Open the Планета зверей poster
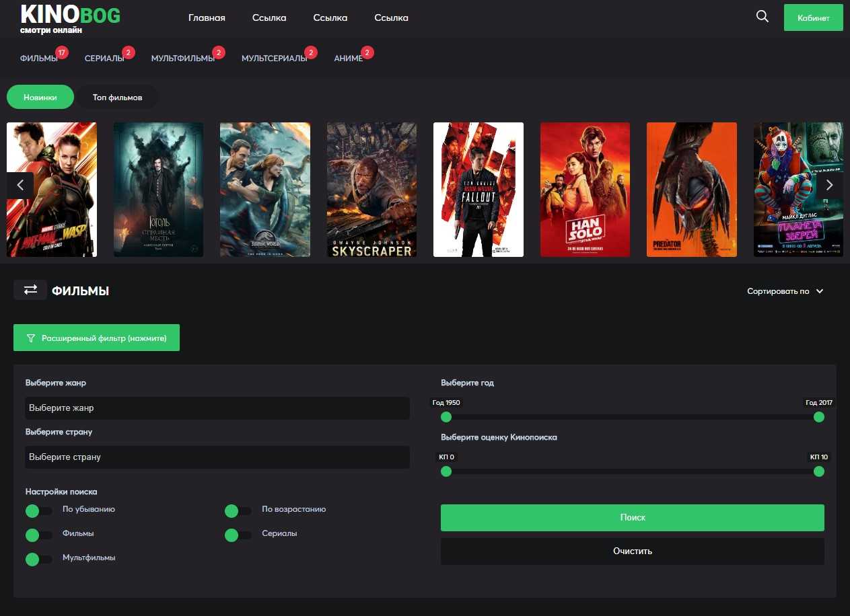The height and width of the screenshot is (616, 850). pyautogui.click(x=798, y=190)
